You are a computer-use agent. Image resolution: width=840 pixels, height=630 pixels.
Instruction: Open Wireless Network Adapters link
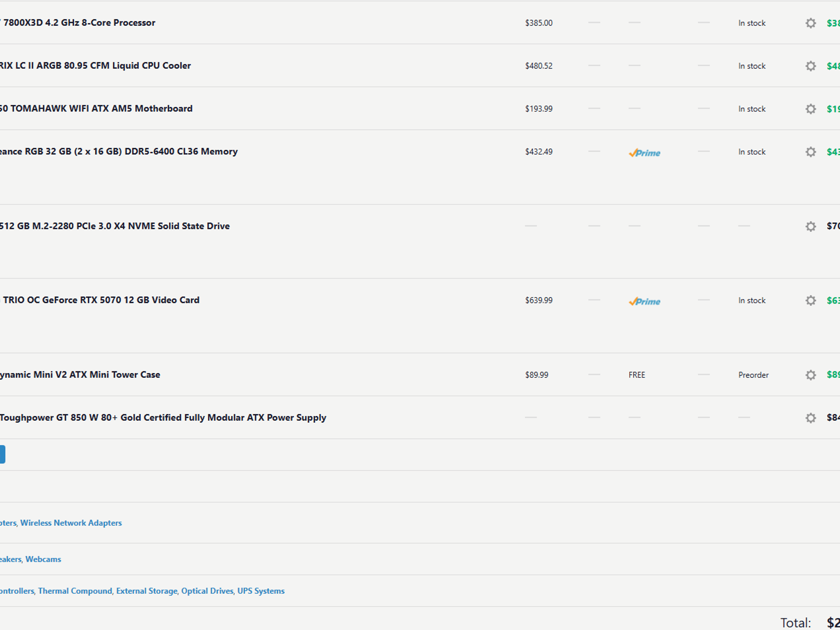(71, 523)
